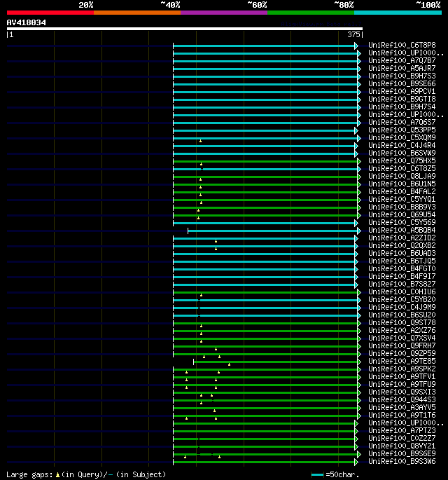Image resolution: width=448 pixels, height=480 pixels.
Task: Select hit label UniRef100_C6T8Z5
Action: [x=402, y=168]
